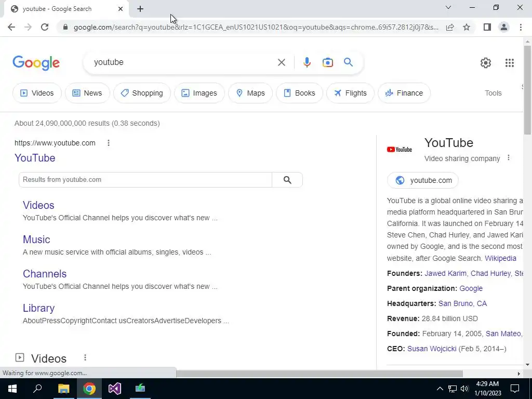Search by image with the camera icon
Viewport: 532px width, 399px height.
[327, 62]
